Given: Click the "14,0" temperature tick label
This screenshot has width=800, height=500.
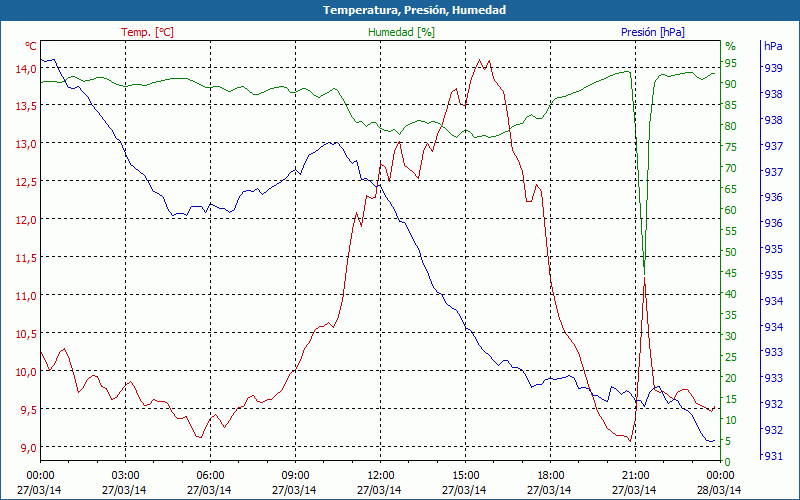Looking at the screenshot, I should pyautogui.click(x=26, y=68).
